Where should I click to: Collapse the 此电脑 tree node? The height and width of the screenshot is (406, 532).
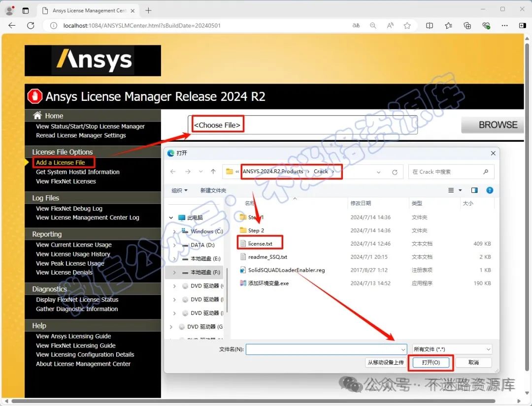point(171,218)
